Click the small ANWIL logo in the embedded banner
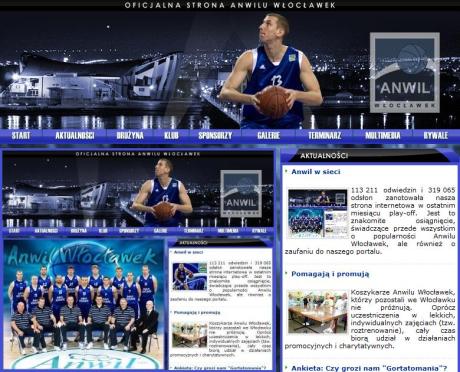The height and width of the screenshot is (372, 460). pos(241,194)
